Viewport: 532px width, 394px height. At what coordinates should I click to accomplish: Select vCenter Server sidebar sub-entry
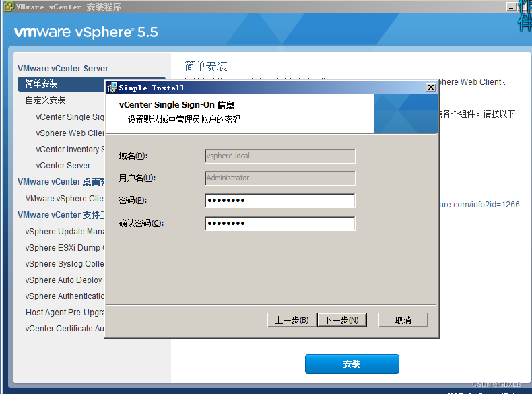click(x=63, y=166)
